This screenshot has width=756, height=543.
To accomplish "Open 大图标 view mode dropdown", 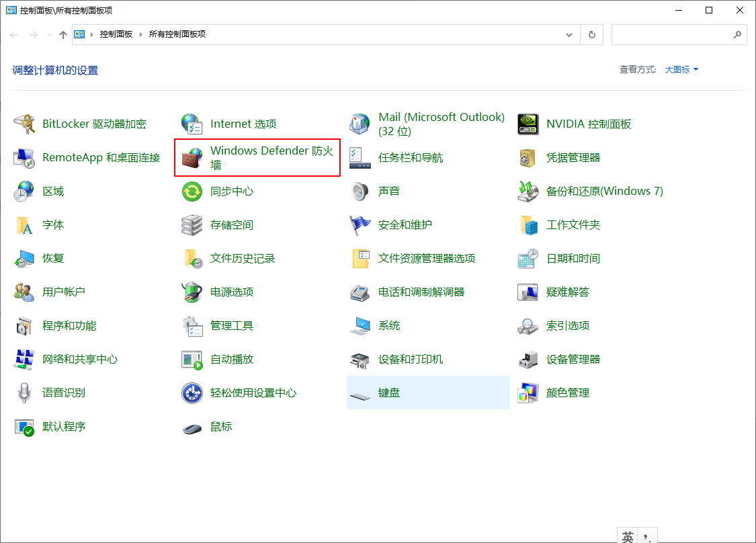I will (681, 69).
